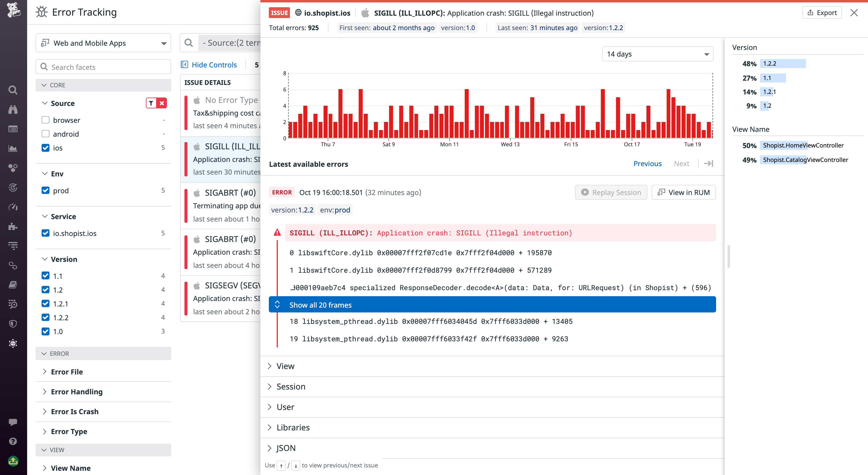The image size is (868, 475).
Task: Disable the version 1.0 filter checkbox
Action: click(x=46, y=331)
